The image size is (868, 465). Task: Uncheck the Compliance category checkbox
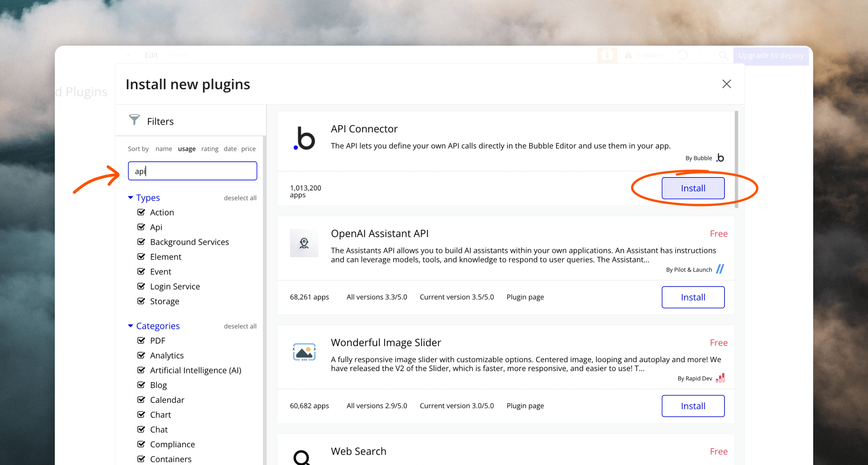click(x=141, y=444)
